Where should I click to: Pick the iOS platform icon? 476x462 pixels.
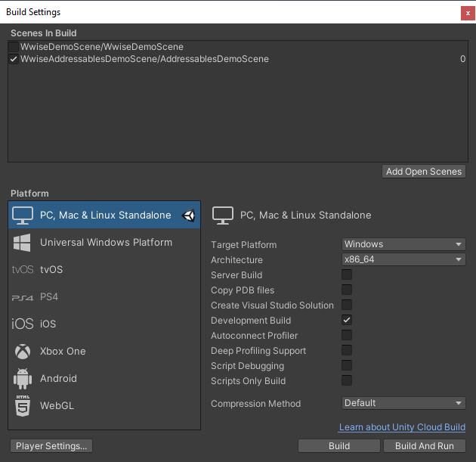(23, 324)
